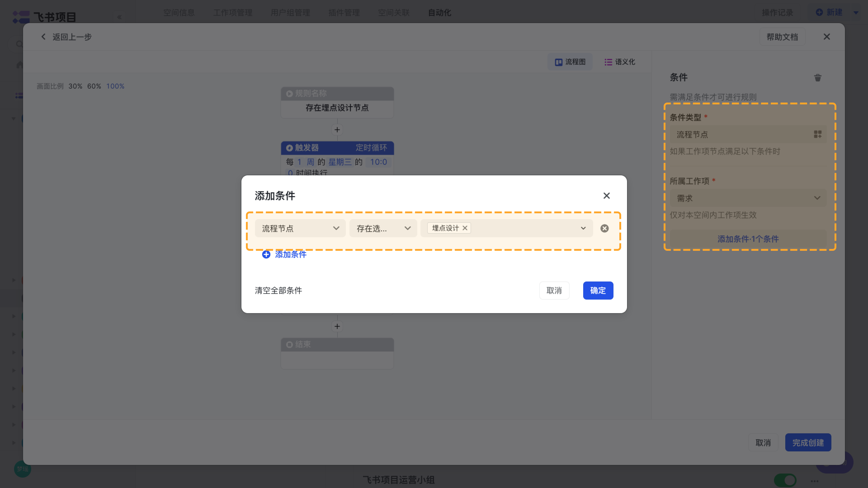This screenshot has height=488, width=868.
Task: Select the 规则名称 node header
Action: 337,94
